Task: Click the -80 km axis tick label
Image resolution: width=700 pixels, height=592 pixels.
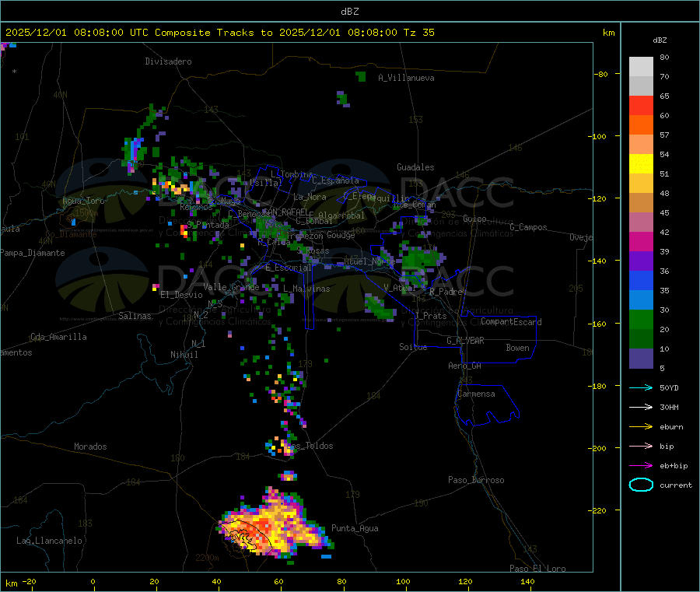Action: 601,74
